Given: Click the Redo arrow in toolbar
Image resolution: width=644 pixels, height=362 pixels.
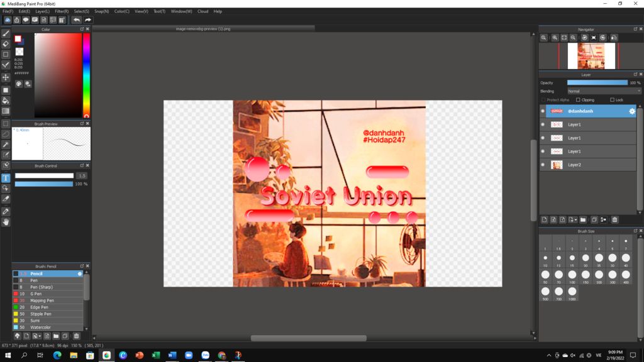Looking at the screenshot, I should pos(88,19).
